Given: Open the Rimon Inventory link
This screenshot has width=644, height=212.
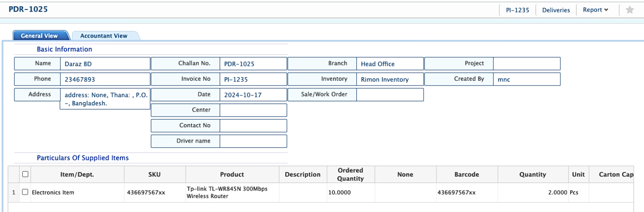Looking at the screenshot, I should (385, 80).
